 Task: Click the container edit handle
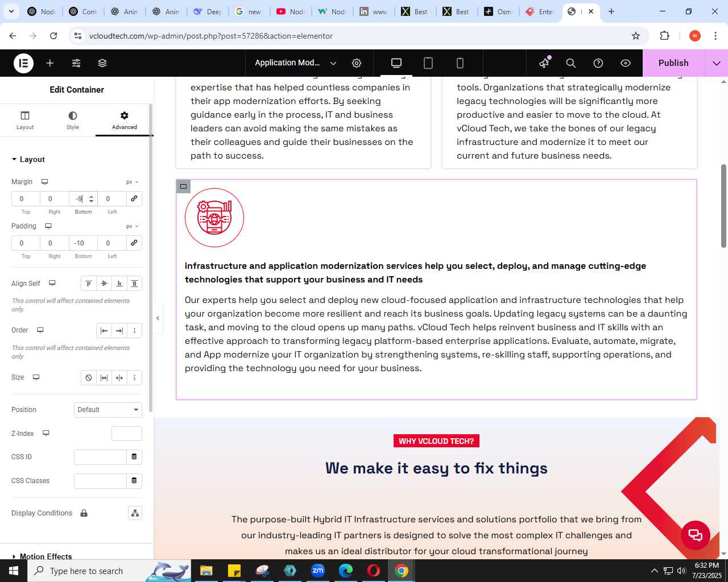(183, 186)
